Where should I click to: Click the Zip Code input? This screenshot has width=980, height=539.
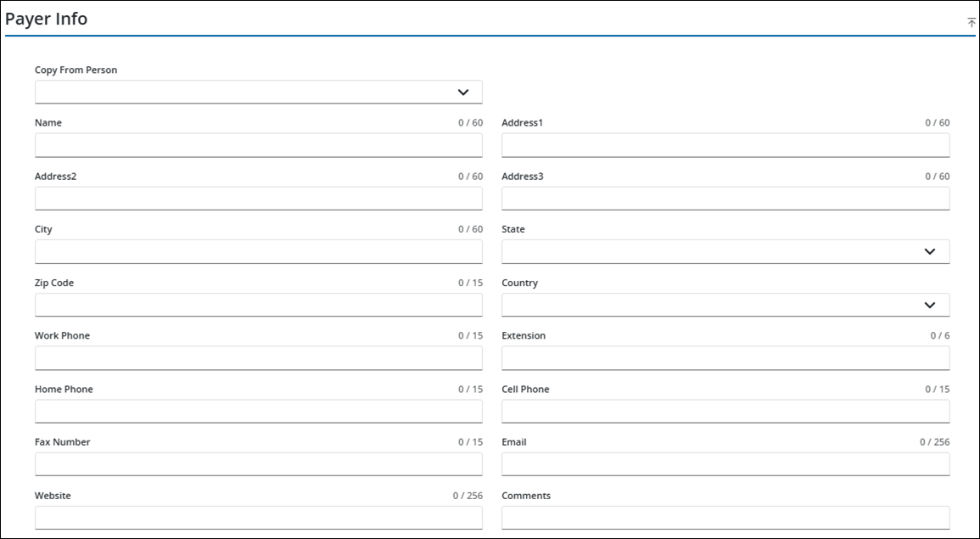pos(258,305)
